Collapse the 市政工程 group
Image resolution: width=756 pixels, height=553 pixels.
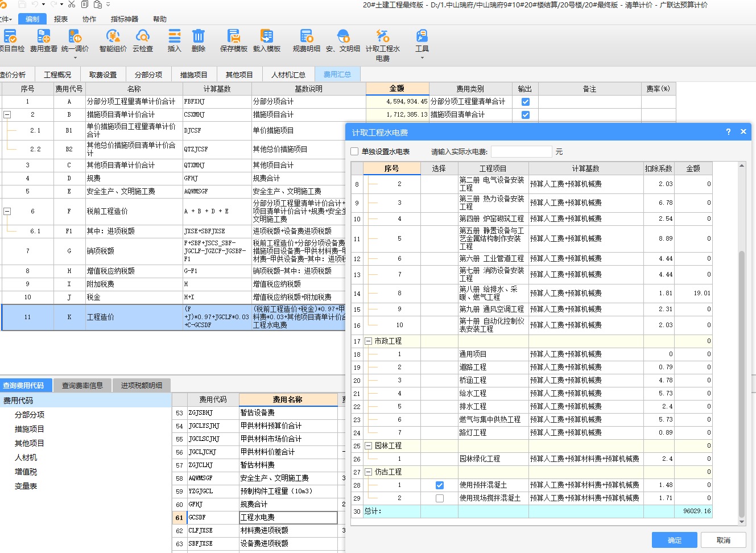pyautogui.click(x=369, y=341)
